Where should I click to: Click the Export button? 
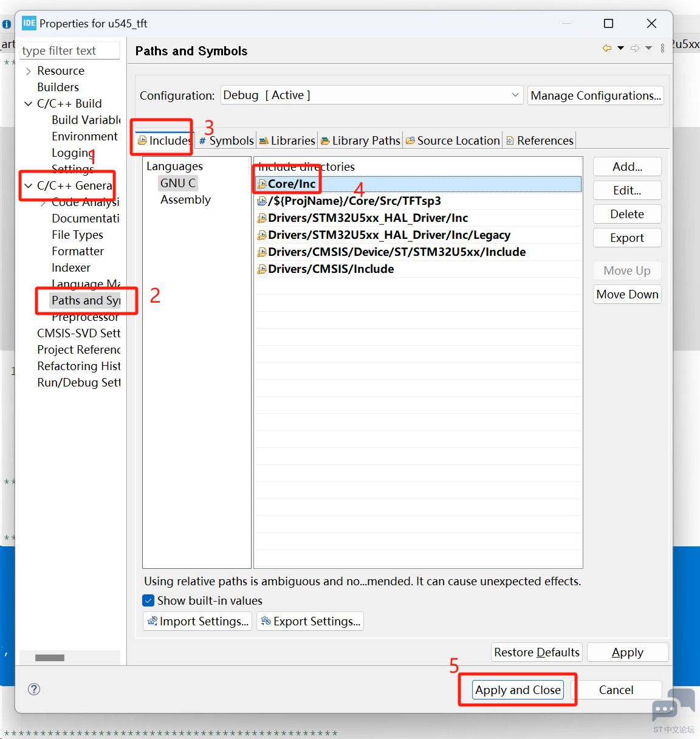pyautogui.click(x=627, y=238)
